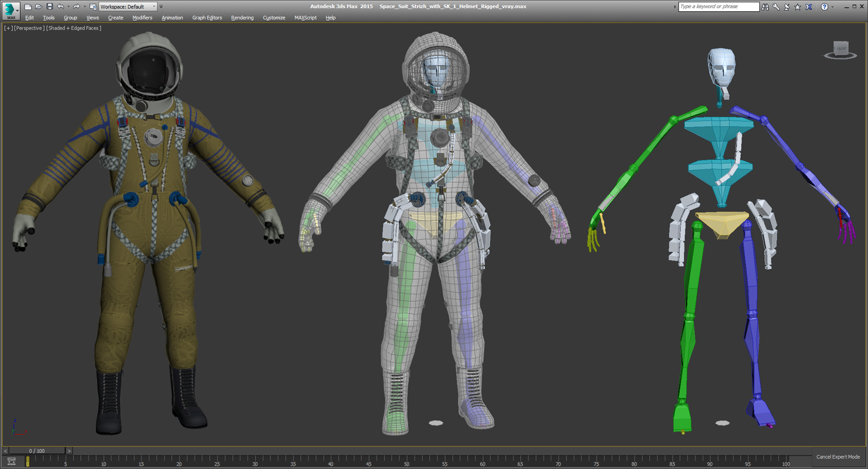
Task: Open the 3ds Max application button menu
Action: [x=11, y=10]
